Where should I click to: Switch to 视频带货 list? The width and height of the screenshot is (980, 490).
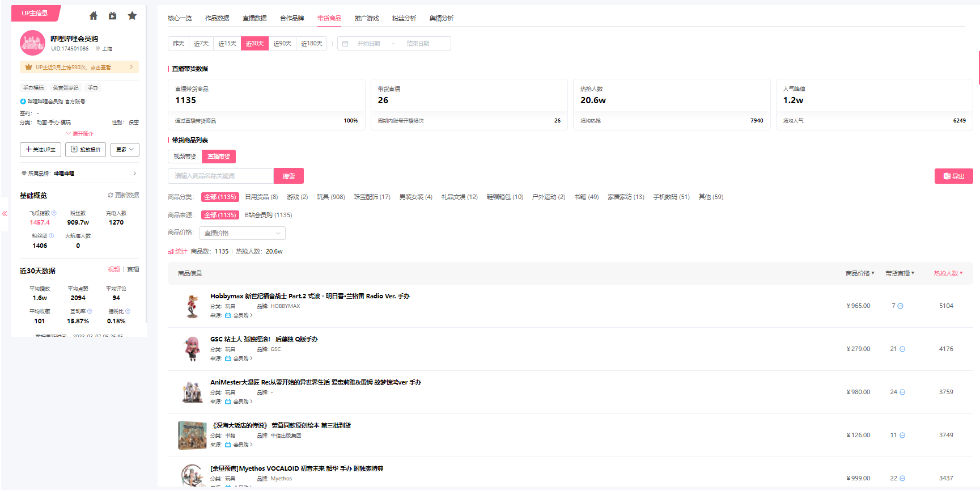click(185, 157)
